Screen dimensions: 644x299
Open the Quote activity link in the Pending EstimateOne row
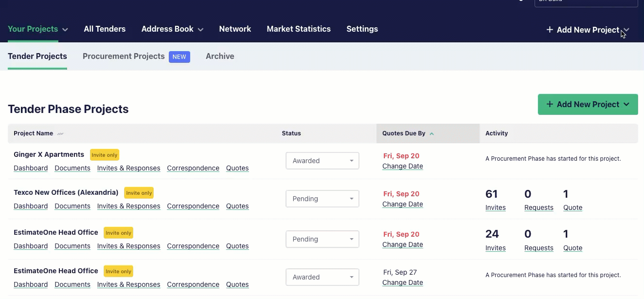click(573, 248)
